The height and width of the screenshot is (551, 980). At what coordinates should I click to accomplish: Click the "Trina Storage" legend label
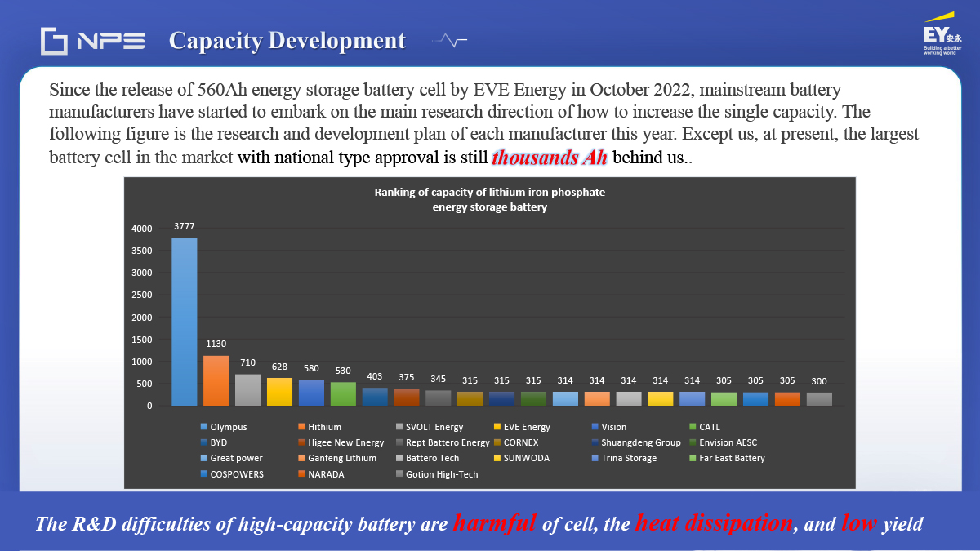click(629, 459)
